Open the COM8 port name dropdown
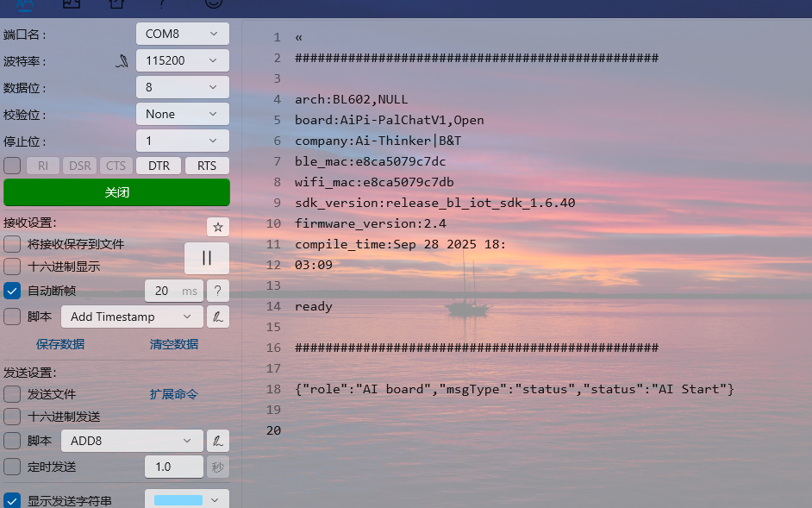This screenshot has width=812, height=508. (182, 34)
